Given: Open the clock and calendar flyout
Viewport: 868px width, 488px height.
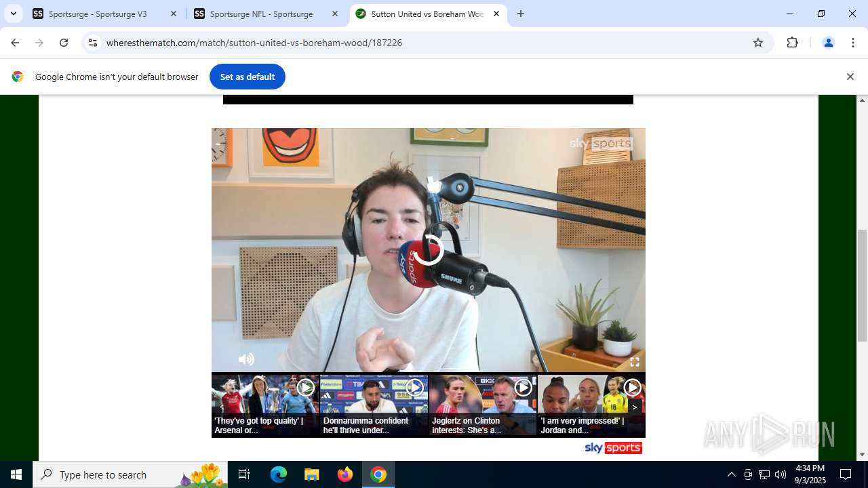Looking at the screenshot, I should pyautogui.click(x=810, y=474).
